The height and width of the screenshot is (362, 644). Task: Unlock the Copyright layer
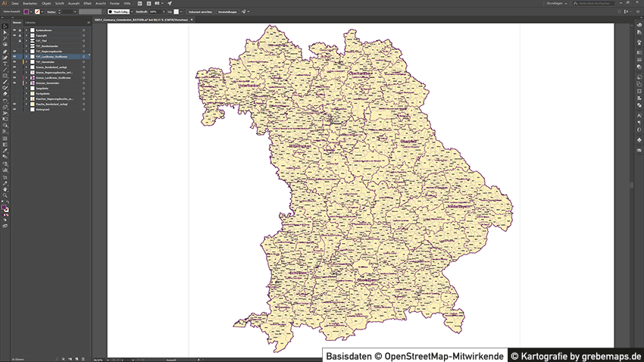tap(20, 35)
